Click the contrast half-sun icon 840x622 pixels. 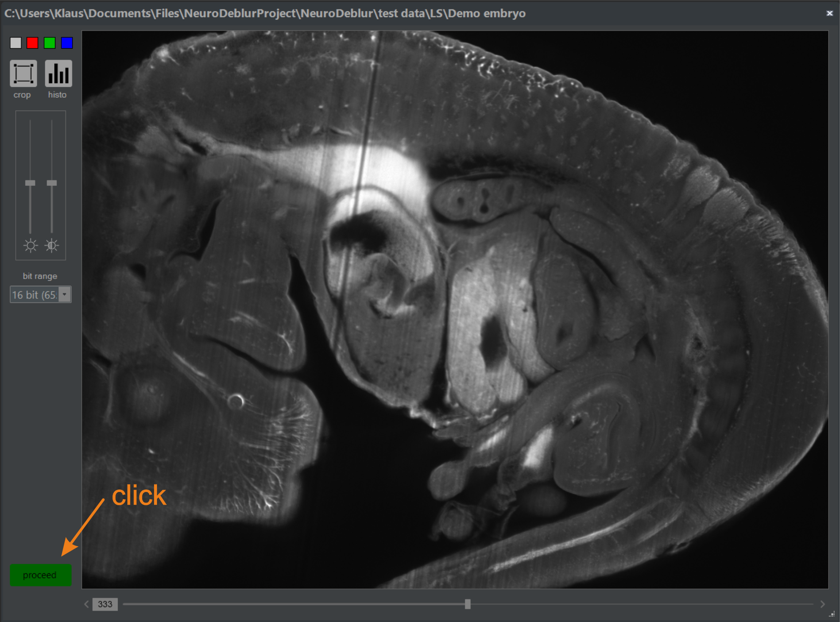click(52, 246)
